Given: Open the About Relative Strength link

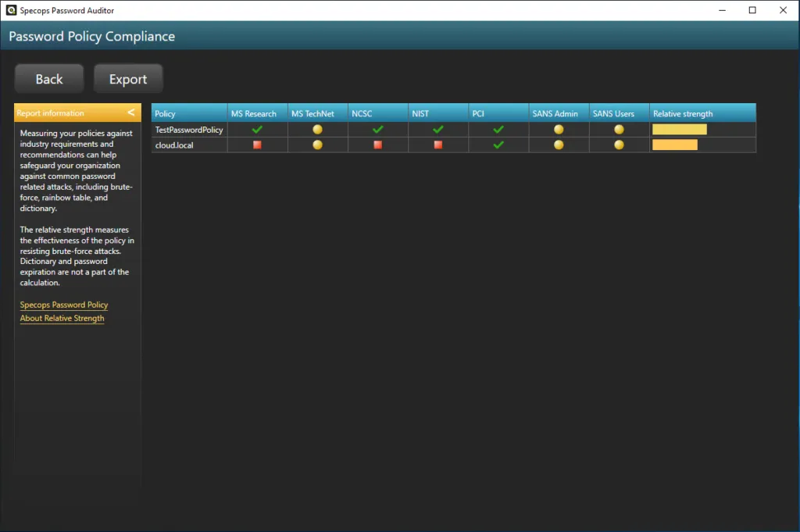Looking at the screenshot, I should tap(62, 318).
